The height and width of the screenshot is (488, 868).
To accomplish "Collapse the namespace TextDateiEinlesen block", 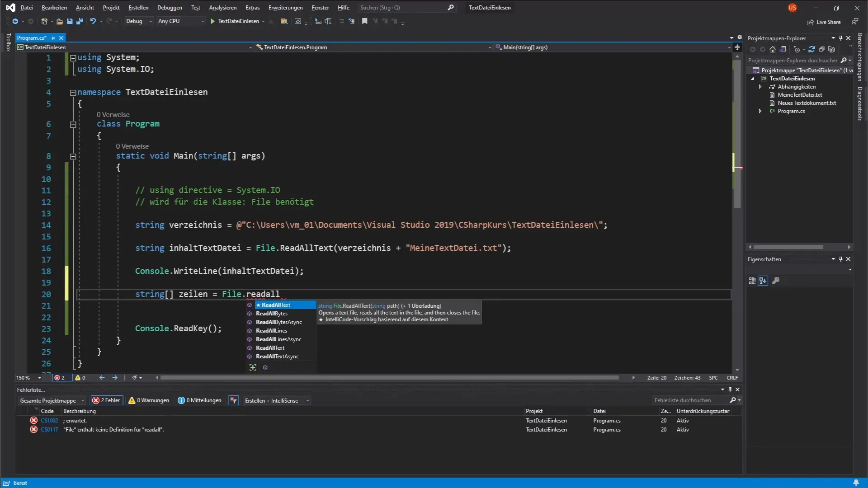I will coord(73,93).
